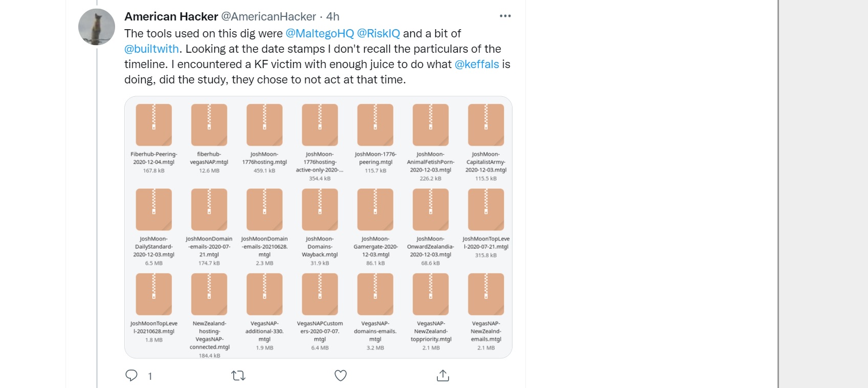The height and width of the screenshot is (388, 868).
Task: Click the VegasNAP-NewZealand-toppriority.mtgl archive icon
Action: pyautogui.click(x=431, y=294)
